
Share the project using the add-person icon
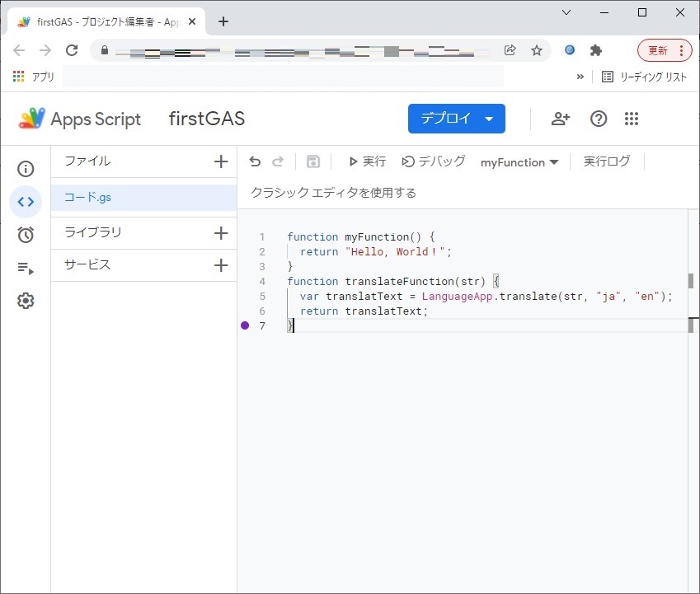560,119
